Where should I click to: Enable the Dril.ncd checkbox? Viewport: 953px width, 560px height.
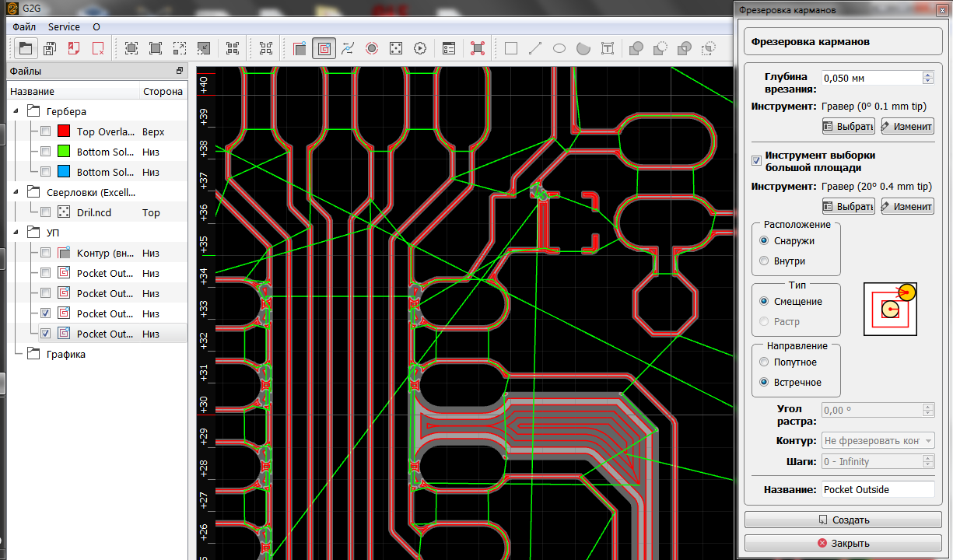pyautogui.click(x=46, y=212)
